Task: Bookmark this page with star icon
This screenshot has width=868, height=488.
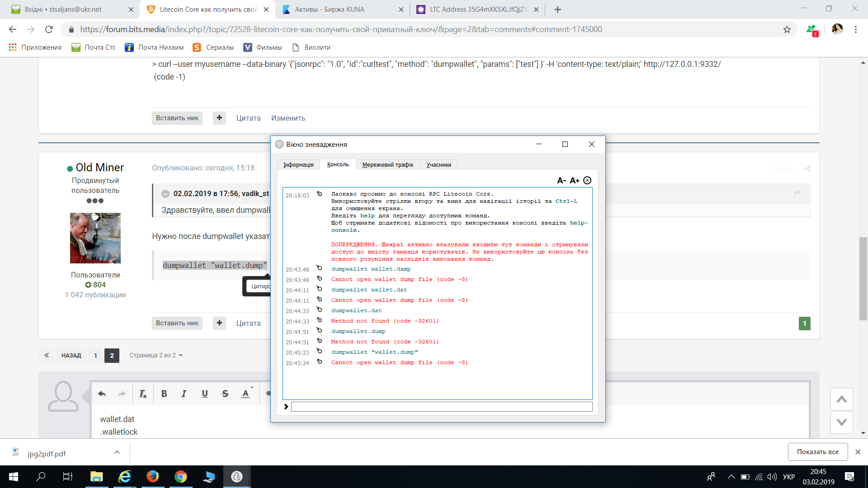Action: point(787,29)
